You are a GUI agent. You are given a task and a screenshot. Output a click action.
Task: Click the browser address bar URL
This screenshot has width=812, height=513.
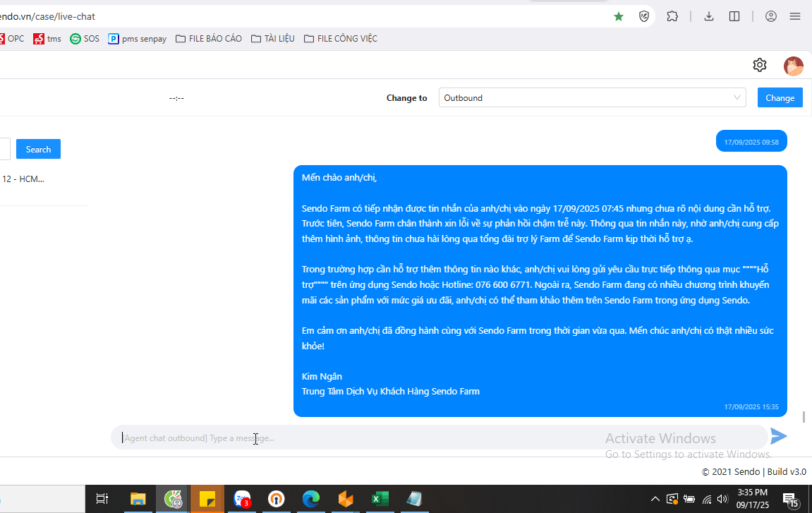[x=47, y=16]
